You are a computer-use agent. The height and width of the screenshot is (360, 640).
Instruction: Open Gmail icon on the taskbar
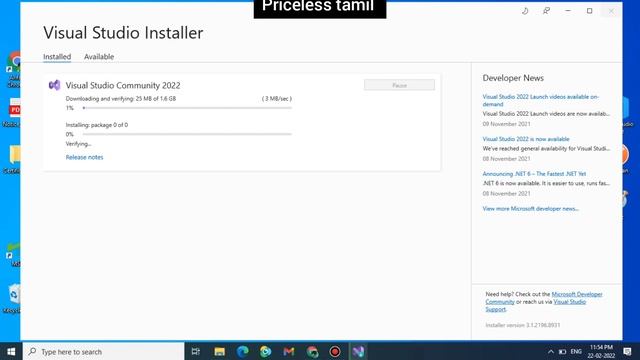(x=289, y=351)
